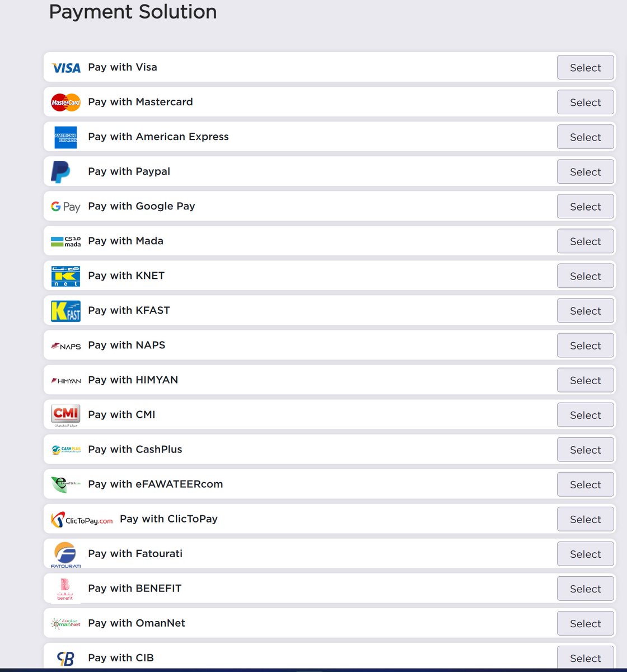Image resolution: width=627 pixels, height=672 pixels.
Task: Click the American Express logo icon
Action: (65, 137)
